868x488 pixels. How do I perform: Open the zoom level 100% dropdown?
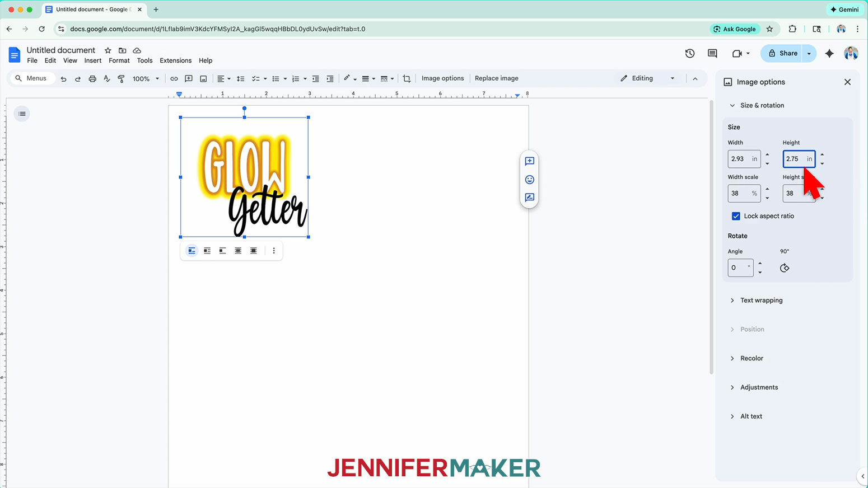point(146,79)
